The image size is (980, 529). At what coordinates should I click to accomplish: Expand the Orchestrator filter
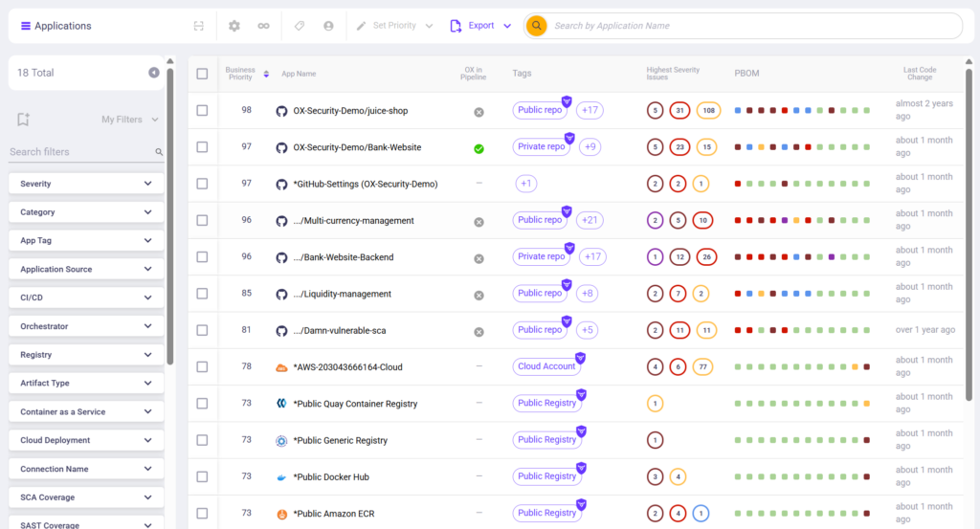coord(86,326)
